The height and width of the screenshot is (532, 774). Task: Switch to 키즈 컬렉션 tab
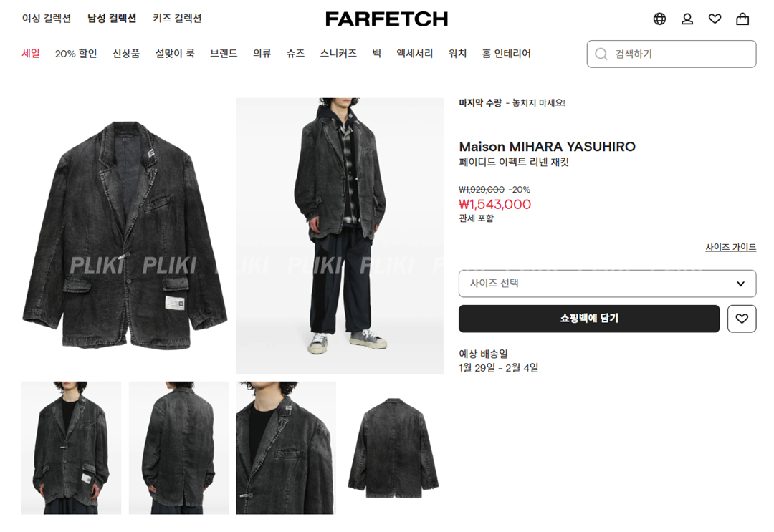click(177, 18)
